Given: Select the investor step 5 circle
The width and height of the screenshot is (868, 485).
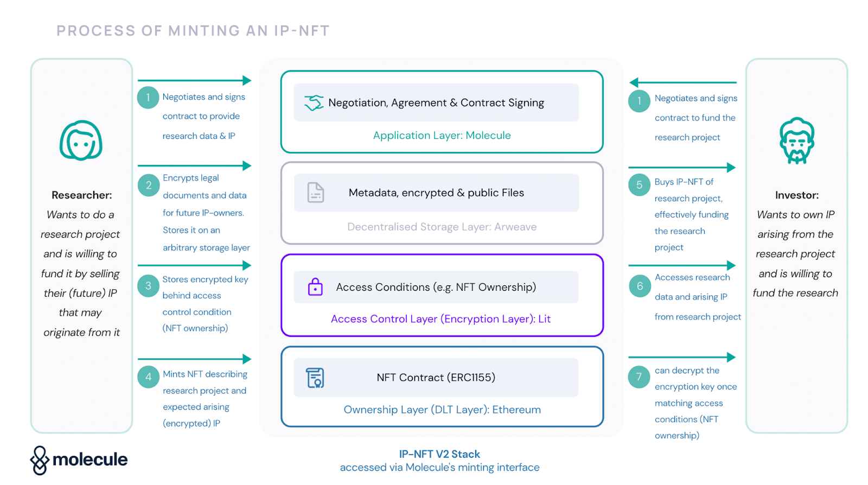Looking at the screenshot, I should 639,185.
